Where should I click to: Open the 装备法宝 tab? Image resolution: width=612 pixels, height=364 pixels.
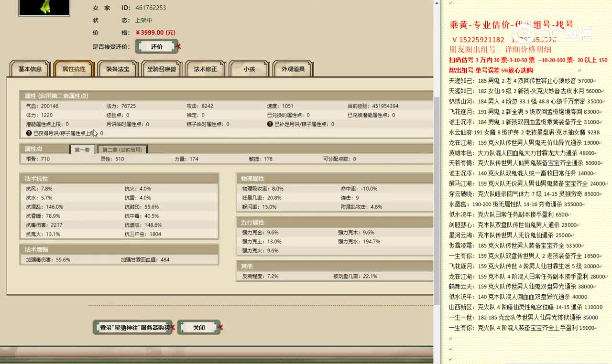(118, 69)
